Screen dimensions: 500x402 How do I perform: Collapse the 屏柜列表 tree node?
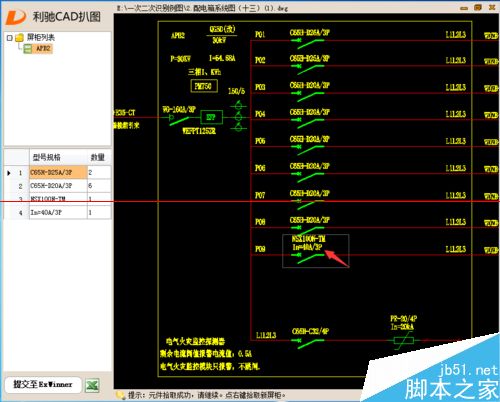pos(9,38)
